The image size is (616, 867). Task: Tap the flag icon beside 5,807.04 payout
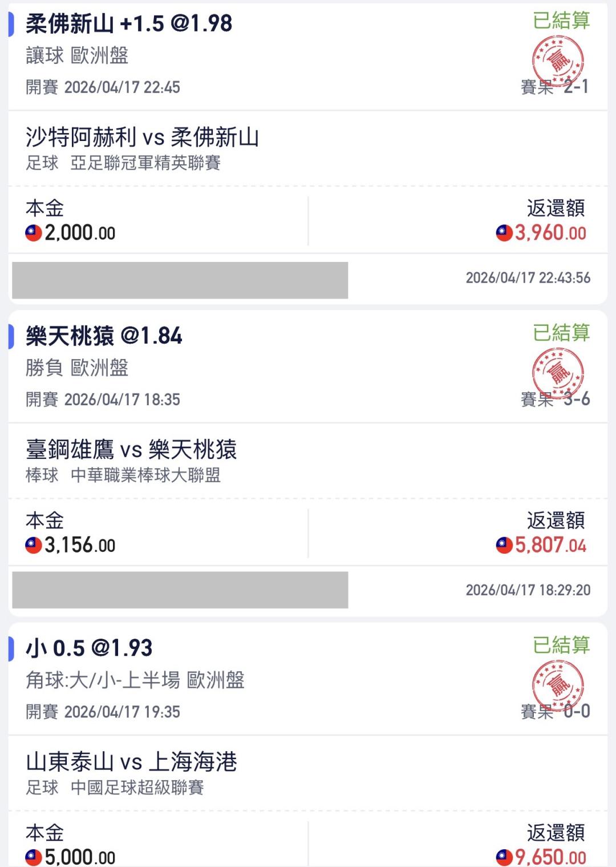pyautogui.click(x=504, y=545)
